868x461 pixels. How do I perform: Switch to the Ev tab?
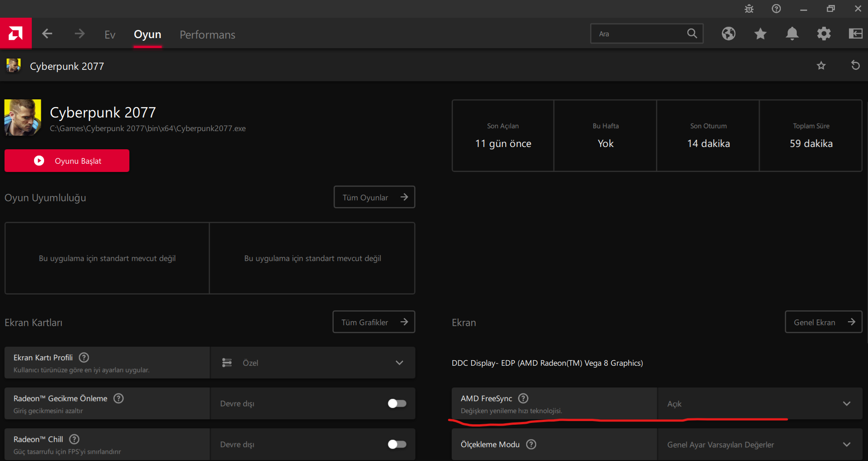point(110,34)
